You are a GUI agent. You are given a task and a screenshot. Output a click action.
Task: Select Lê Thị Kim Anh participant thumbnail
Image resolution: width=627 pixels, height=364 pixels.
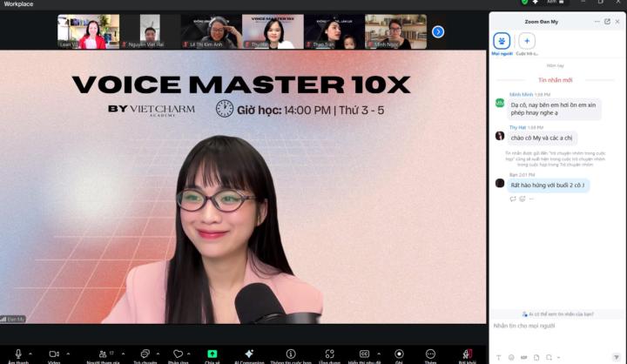tap(212, 31)
